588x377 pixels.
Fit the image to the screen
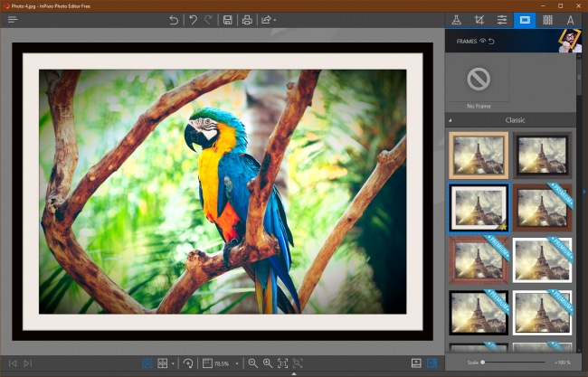pyautogui.click(x=298, y=363)
